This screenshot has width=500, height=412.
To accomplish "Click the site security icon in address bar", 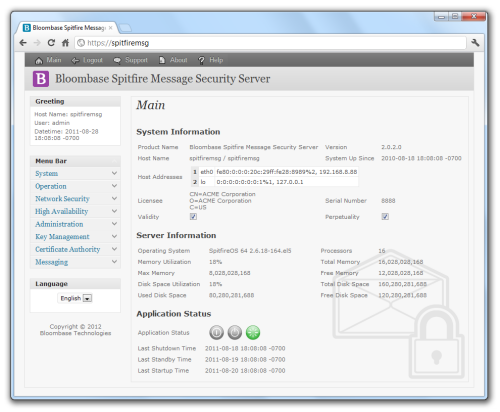I will coord(81,43).
